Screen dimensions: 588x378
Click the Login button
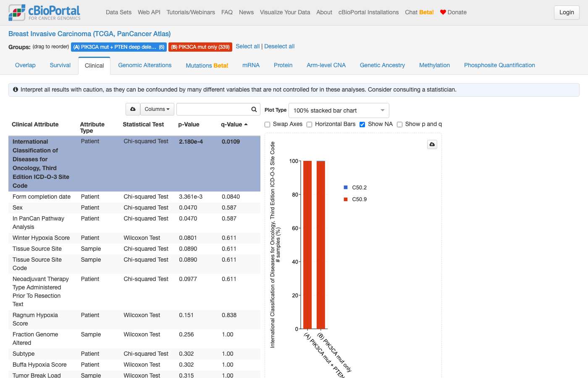tap(567, 12)
